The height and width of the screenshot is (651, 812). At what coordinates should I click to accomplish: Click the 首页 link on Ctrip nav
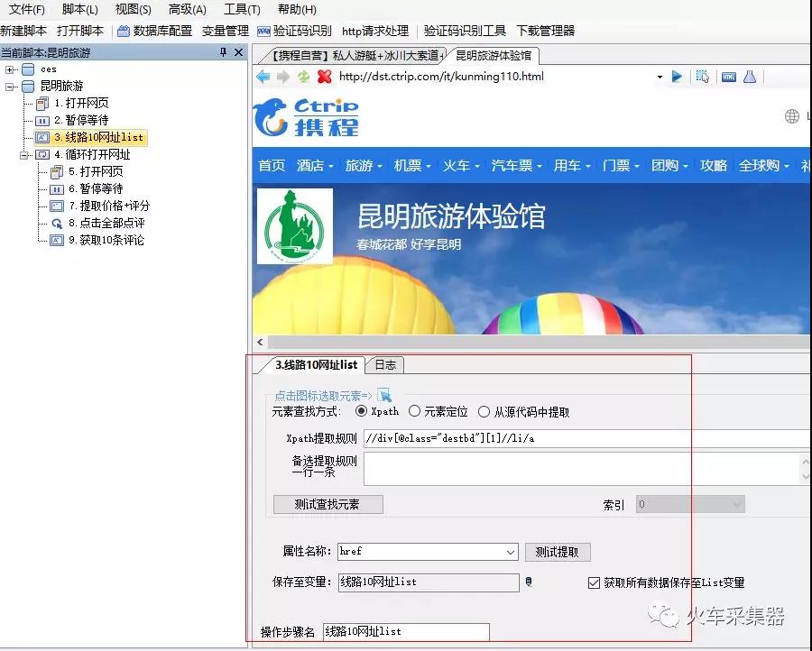pos(272,166)
